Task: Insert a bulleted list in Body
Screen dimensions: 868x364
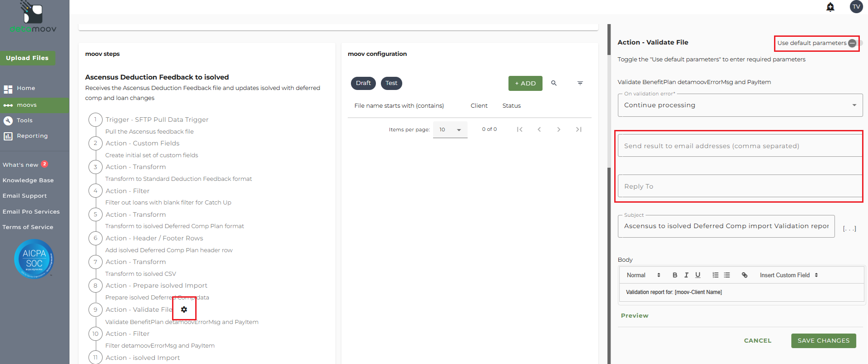Action: [727, 275]
